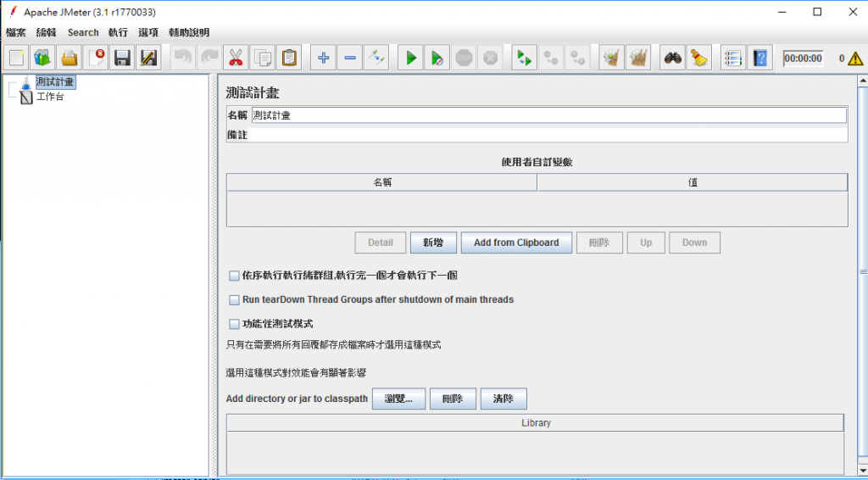Click Start no pauses icon

tap(437, 58)
